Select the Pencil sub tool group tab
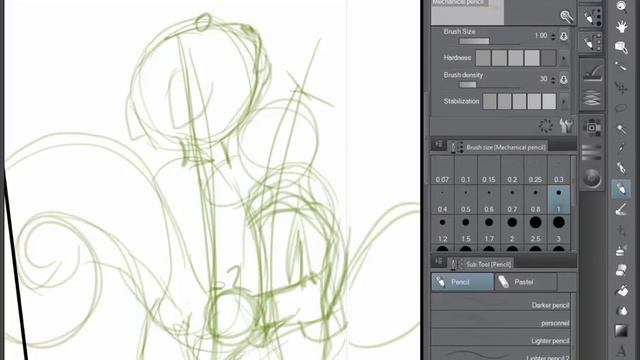The width and height of the screenshot is (640, 360). (462, 282)
